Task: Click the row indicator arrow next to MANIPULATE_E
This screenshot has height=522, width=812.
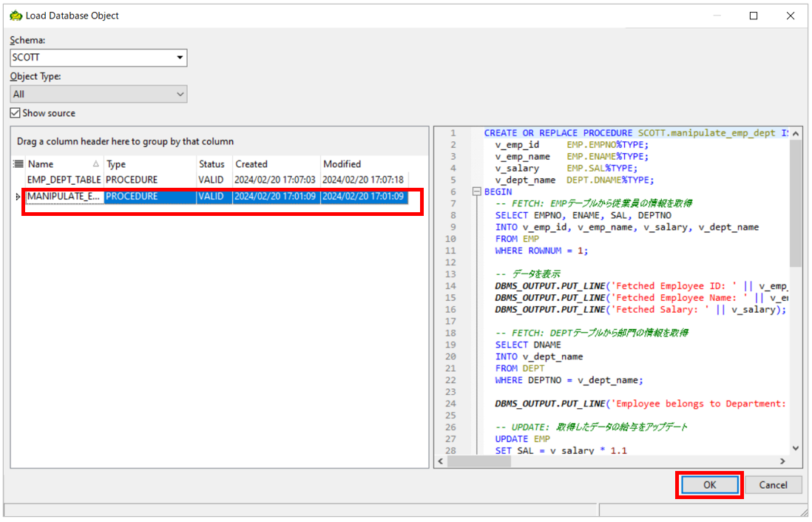Action: point(18,196)
